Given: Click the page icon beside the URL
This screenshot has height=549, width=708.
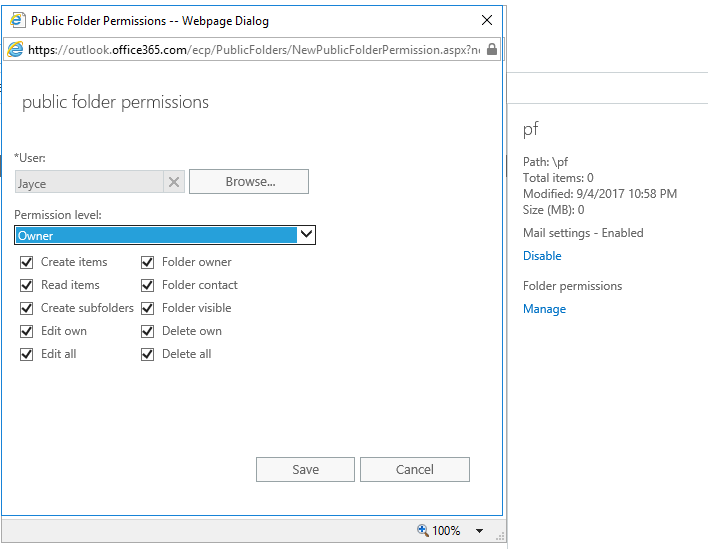Looking at the screenshot, I should point(16,49).
